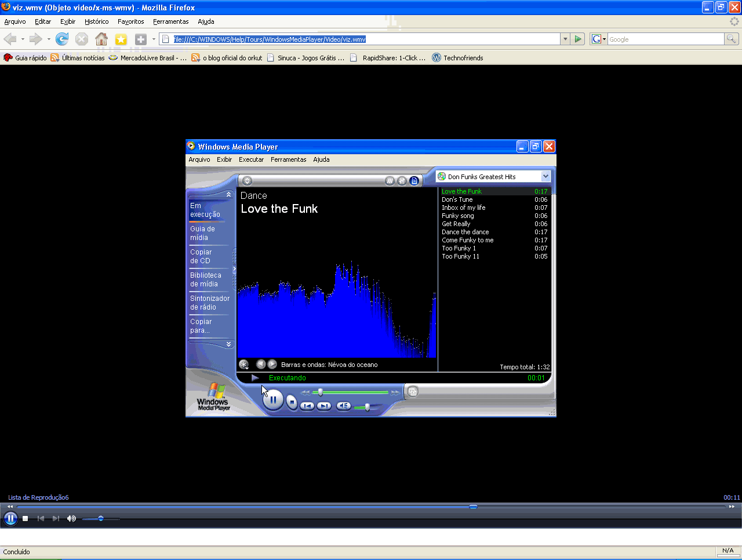Image resolution: width=742 pixels, height=560 pixels.
Task: Click the fast-forward arrows on the bottom seek bar
Action: click(x=732, y=507)
